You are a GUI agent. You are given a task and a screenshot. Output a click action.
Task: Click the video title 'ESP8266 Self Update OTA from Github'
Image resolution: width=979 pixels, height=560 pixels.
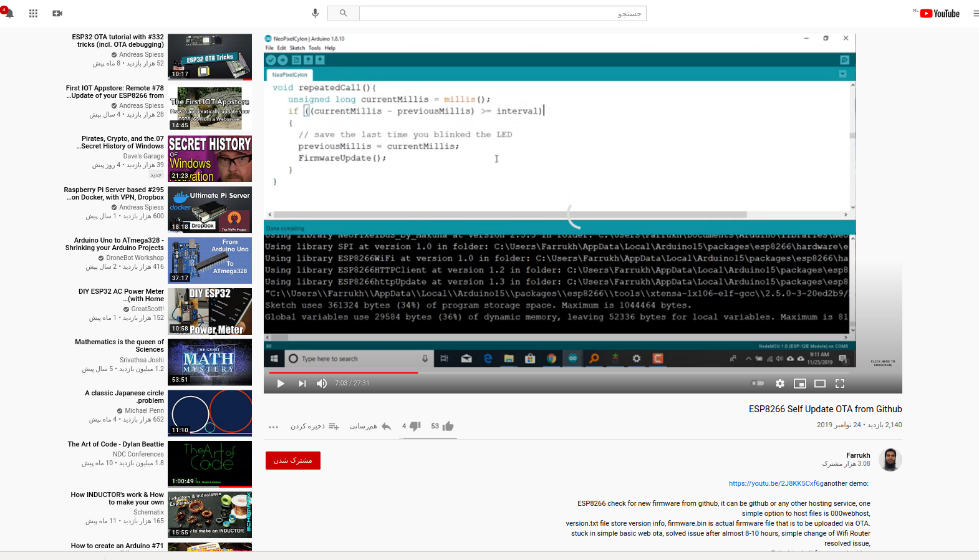[825, 409]
